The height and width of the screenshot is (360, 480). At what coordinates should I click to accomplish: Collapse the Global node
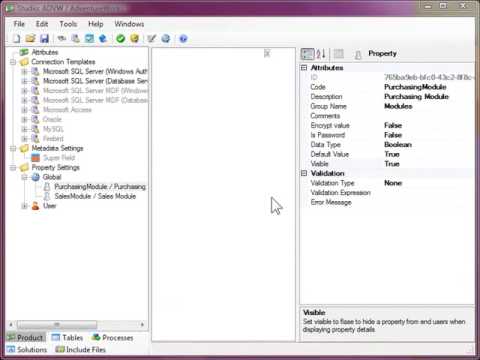tap(24, 177)
